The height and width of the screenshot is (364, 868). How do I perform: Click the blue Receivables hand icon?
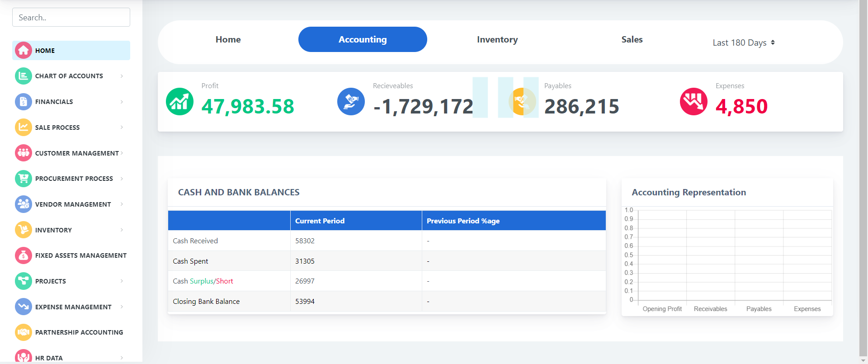[351, 102]
